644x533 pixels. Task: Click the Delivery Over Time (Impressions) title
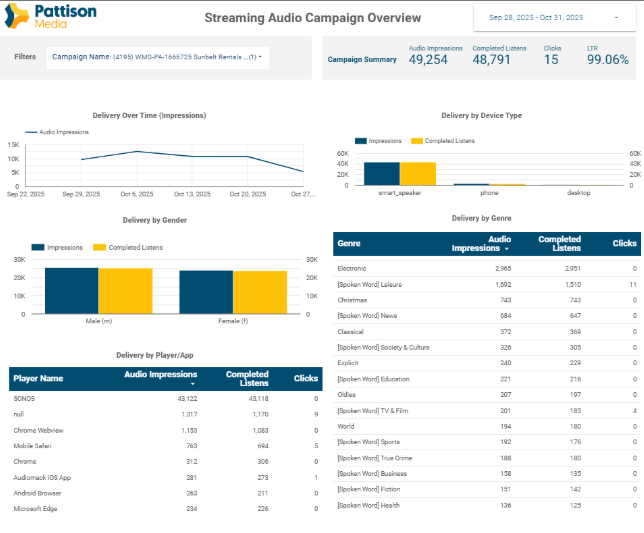(149, 116)
